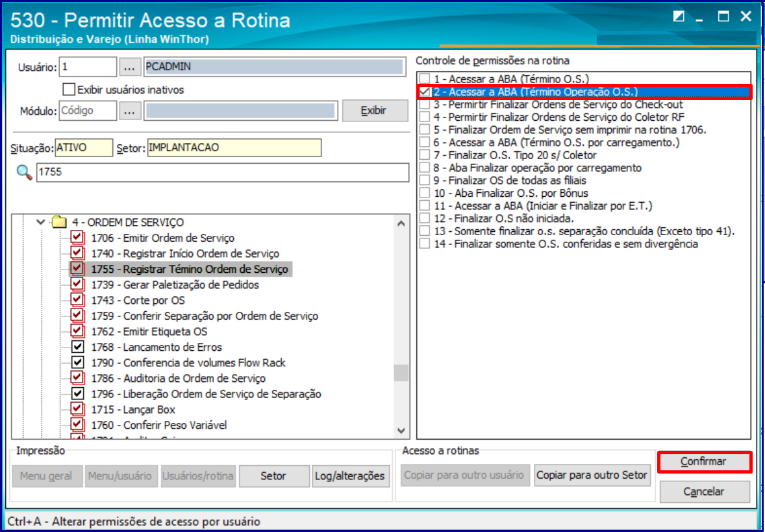Screen dimensions: 765x532
Task: Click the Cancelar button
Action: 704,492
